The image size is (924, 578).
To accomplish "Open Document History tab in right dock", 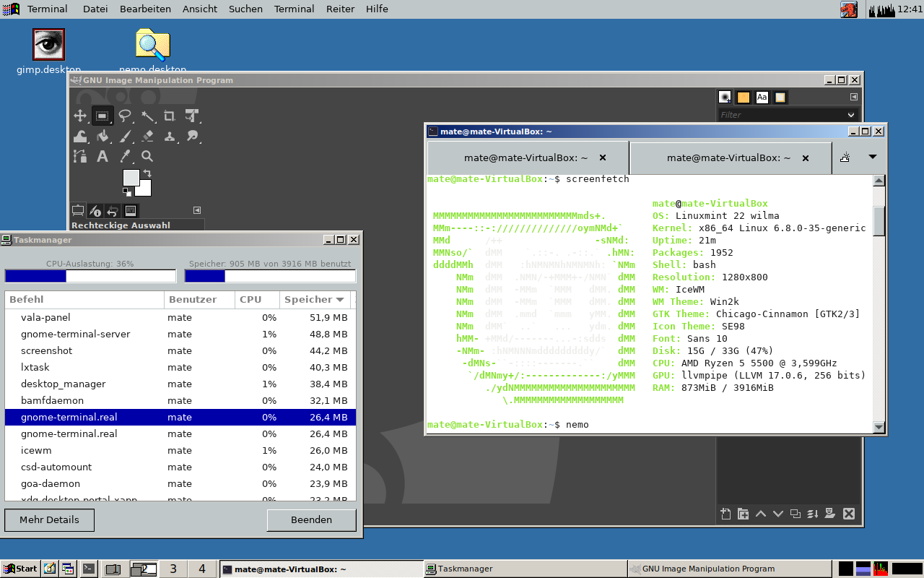I will pyautogui.click(x=780, y=98).
